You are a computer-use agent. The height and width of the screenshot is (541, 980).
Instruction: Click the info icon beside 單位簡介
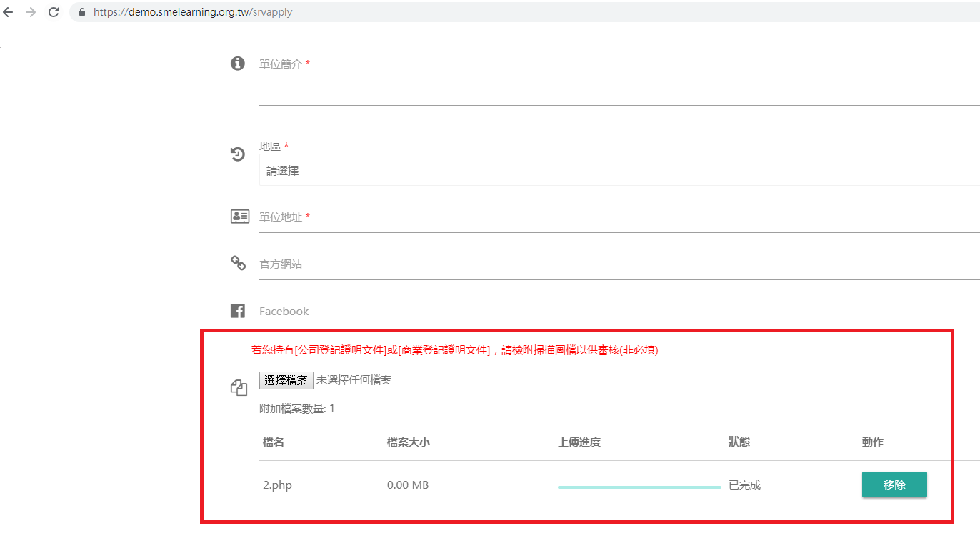click(238, 64)
